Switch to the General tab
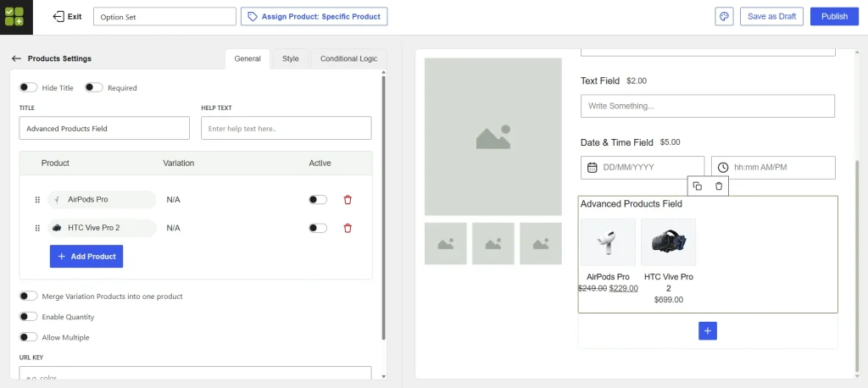Viewport: 868px width, 388px height. click(x=248, y=58)
